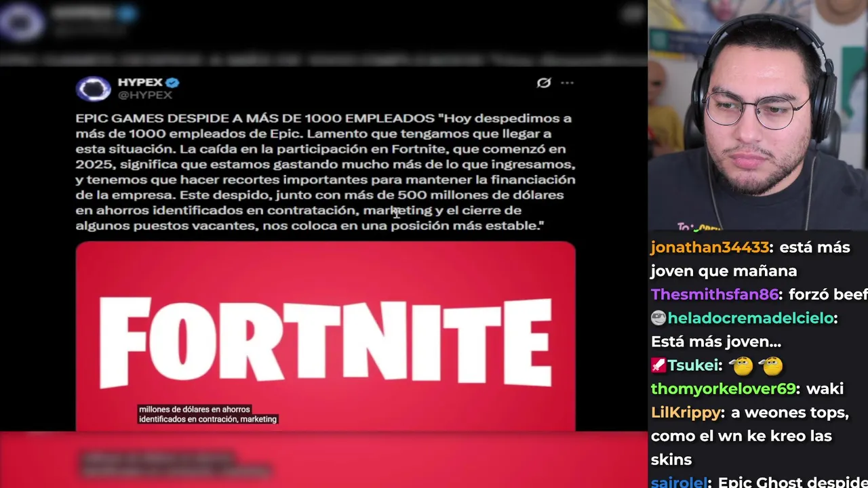Image resolution: width=868 pixels, height=488 pixels.
Task: Click the second emote in Tsukei's message
Action: click(x=771, y=366)
